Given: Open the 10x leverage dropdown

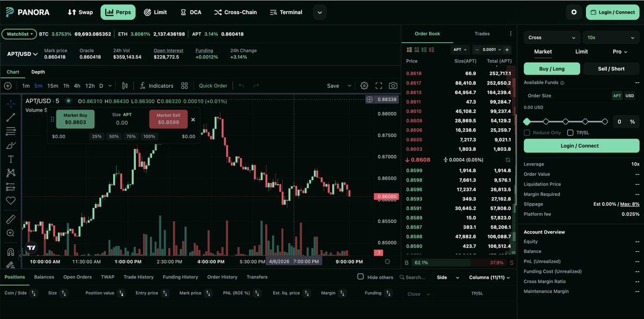Looking at the screenshot, I should [611, 38].
